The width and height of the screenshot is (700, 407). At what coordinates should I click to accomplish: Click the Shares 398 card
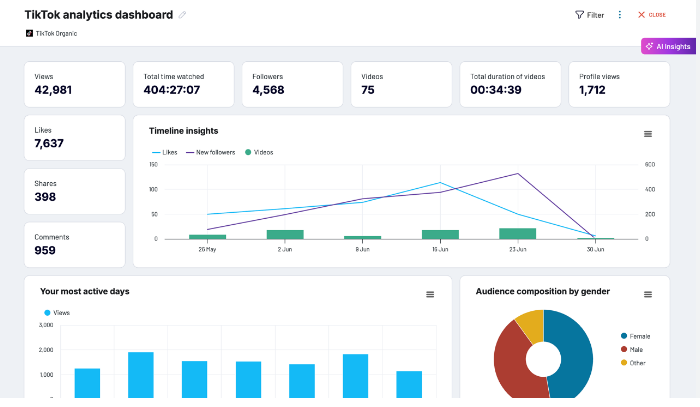75,191
